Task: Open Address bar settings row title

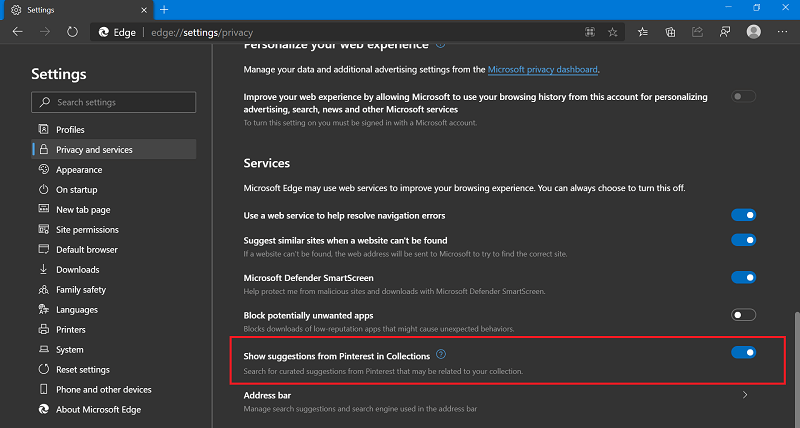Action: coord(267,395)
